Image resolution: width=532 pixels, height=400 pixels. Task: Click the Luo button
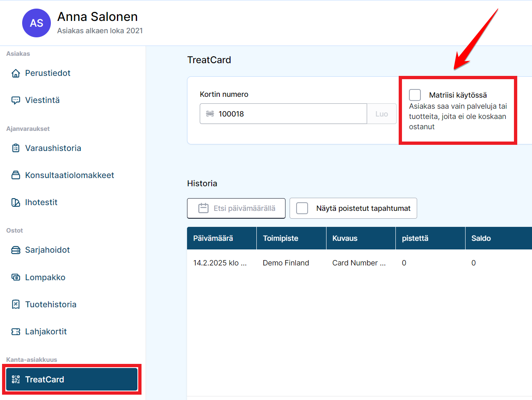381,114
